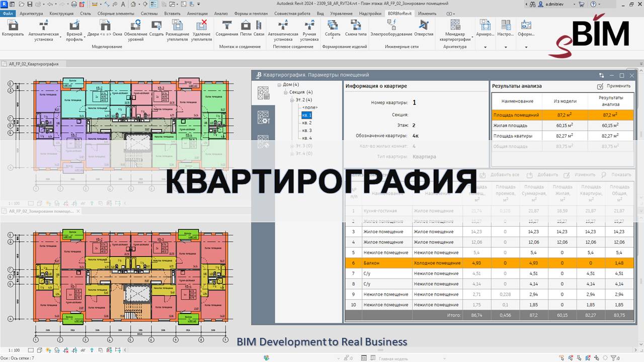644x362 pixels.
Task: Open the Файл menu tab
Action: coord(8,14)
